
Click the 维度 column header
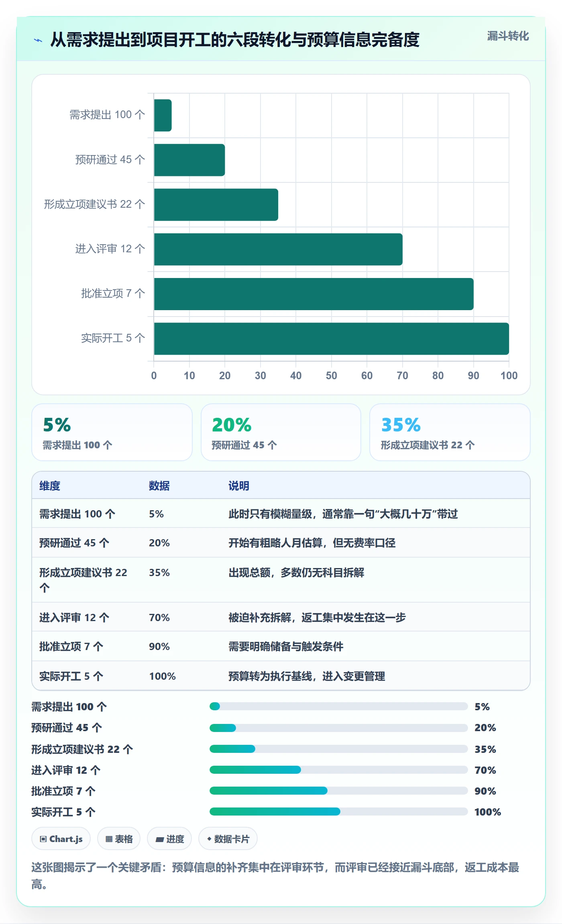[x=50, y=486]
